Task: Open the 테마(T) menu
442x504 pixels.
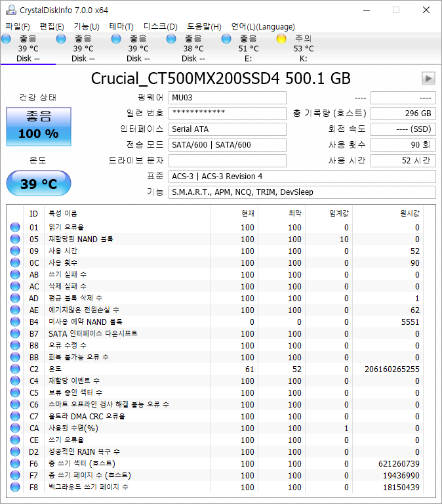Action: [x=121, y=27]
